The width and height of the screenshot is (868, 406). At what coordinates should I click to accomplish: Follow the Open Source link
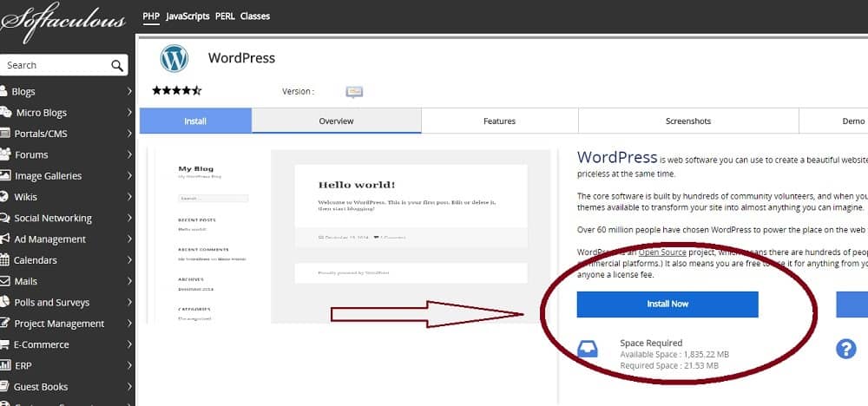[662, 252]
